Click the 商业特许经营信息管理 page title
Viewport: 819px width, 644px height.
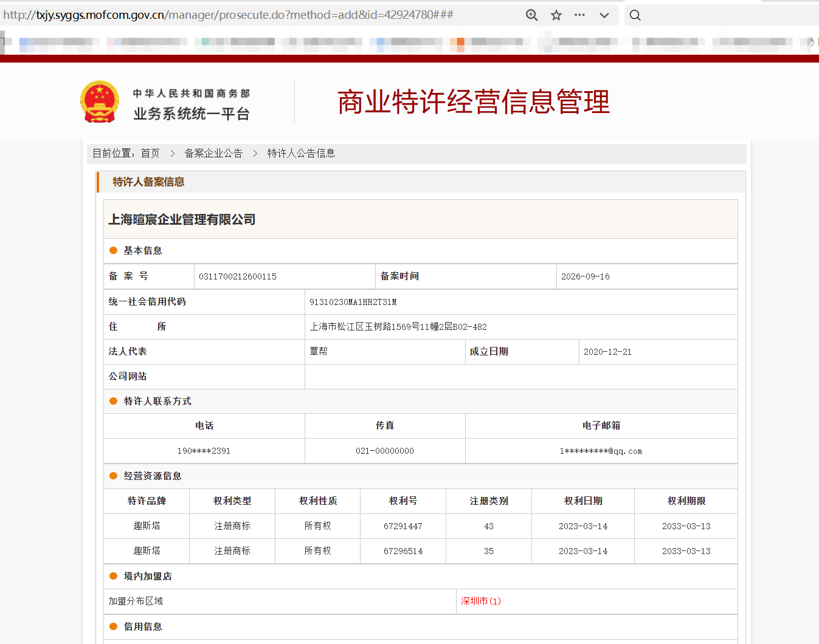coord(474,101)
